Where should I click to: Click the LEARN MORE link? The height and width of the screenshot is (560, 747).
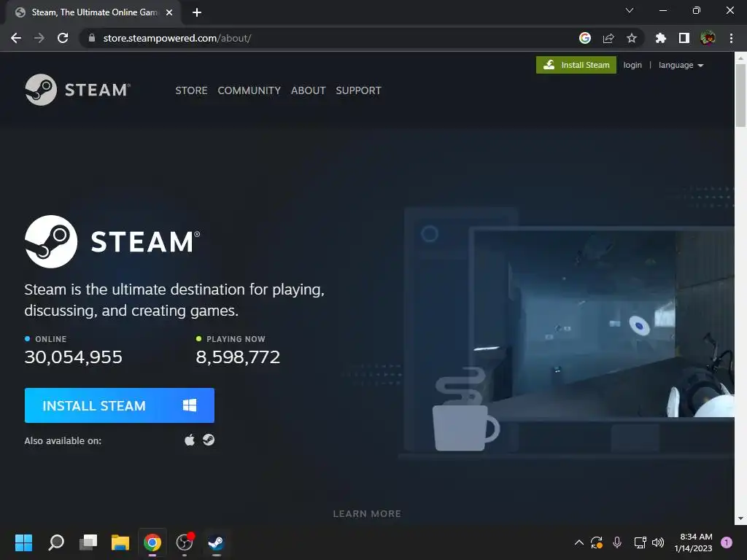[367, 514]
